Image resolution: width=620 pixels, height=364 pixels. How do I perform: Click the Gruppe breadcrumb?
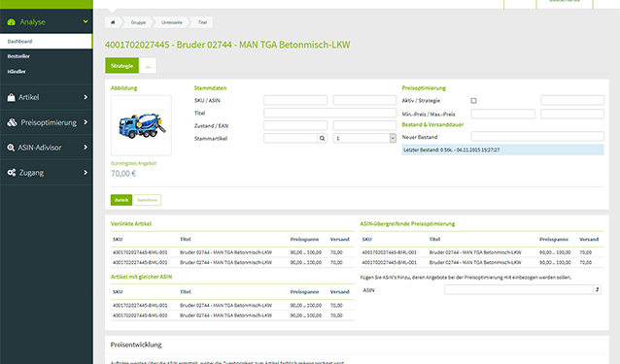(x=138, y=22)
